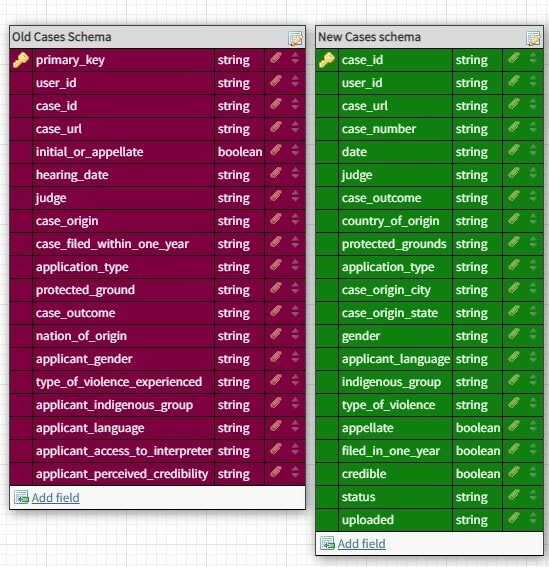Edit the gender field pencil icon
The height and width of the screenshot is (567, 549).
coord(514,334)
